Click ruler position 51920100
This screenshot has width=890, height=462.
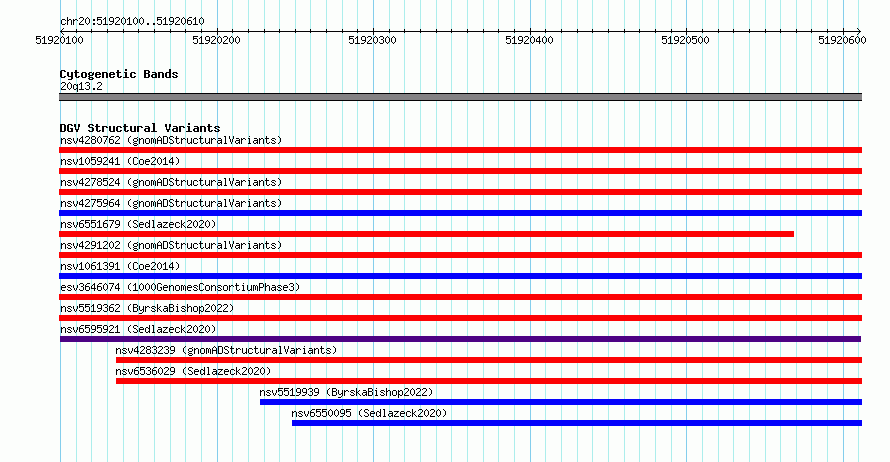coord(59,40)
